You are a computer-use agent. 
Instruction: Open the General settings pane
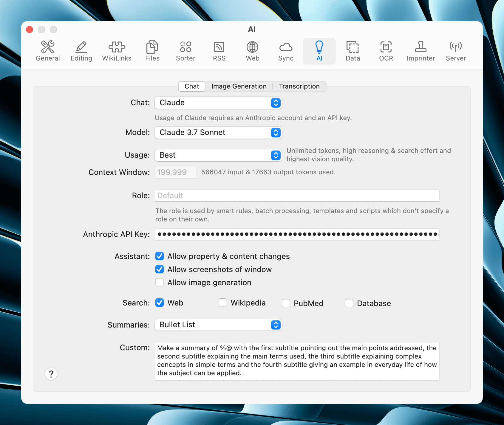(x=48, y=51)
